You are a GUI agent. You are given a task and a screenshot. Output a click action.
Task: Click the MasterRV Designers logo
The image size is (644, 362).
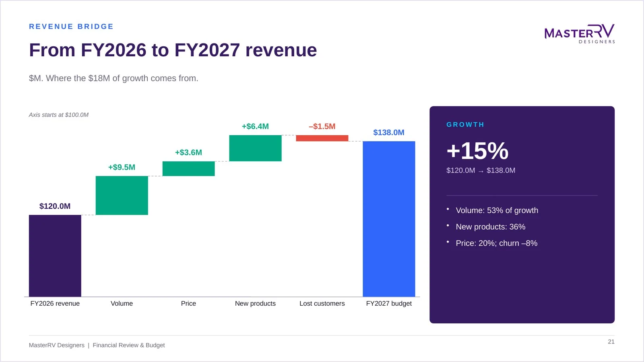click(580, 33)
